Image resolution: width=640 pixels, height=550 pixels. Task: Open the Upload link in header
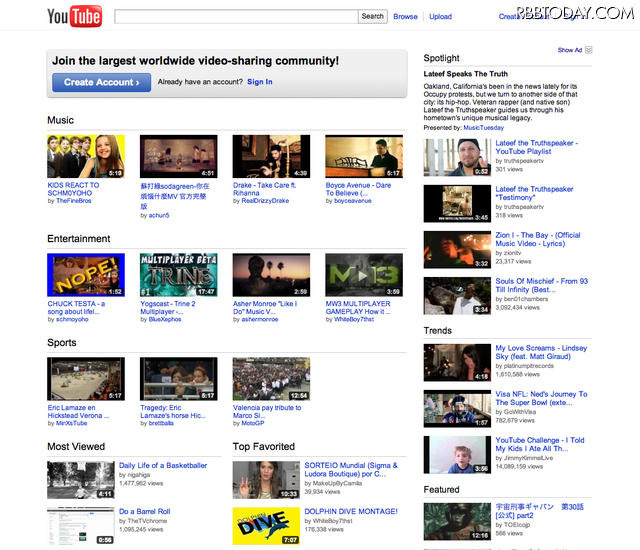tap(440, 17)
